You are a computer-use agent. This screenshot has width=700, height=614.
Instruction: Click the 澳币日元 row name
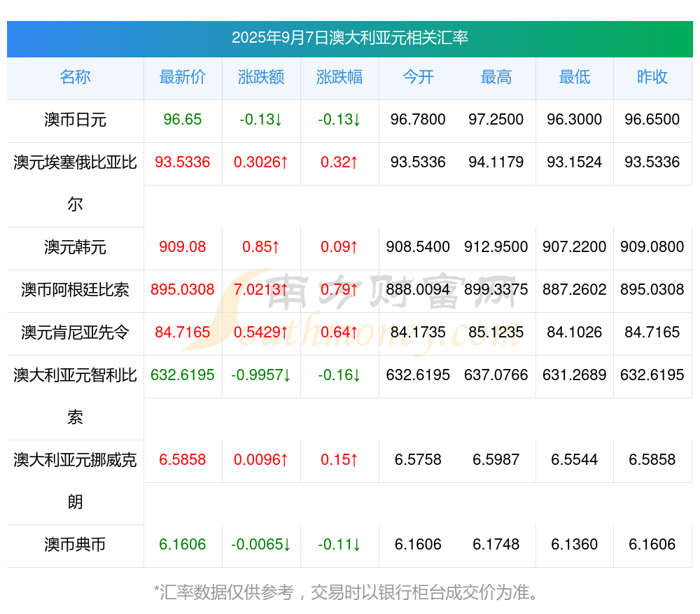75,120
